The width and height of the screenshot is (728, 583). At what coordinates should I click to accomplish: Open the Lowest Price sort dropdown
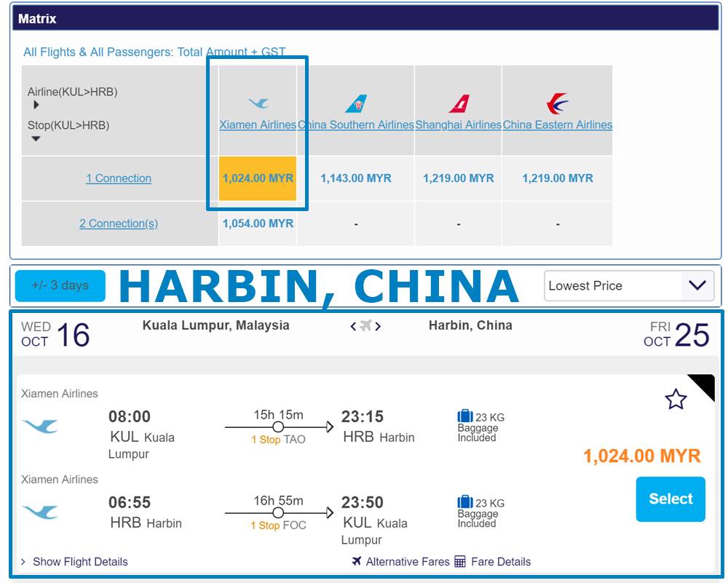[x=629, y=285]
